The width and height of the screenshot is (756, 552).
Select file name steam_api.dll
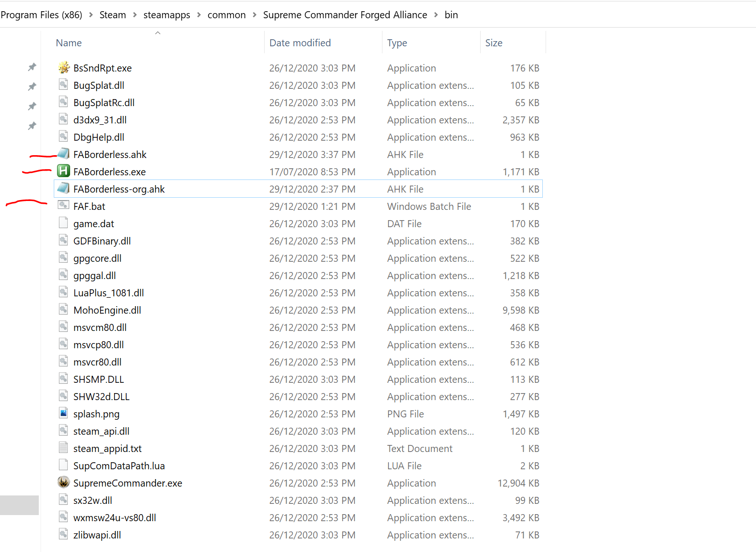click(x=101, y=431)
